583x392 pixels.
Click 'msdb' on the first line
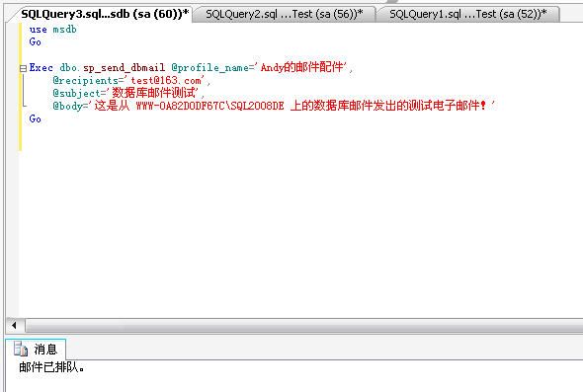point(64,30)
